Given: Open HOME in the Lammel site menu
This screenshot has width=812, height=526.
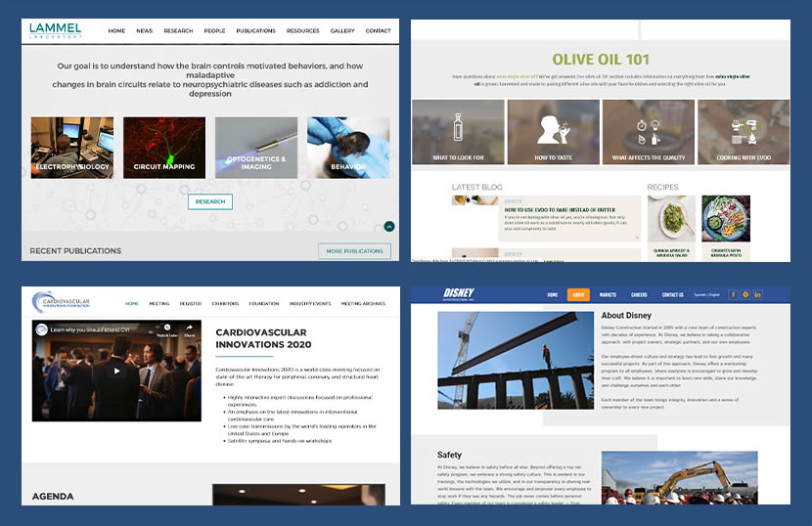Looking at the screenshot, I should [116, 31].
